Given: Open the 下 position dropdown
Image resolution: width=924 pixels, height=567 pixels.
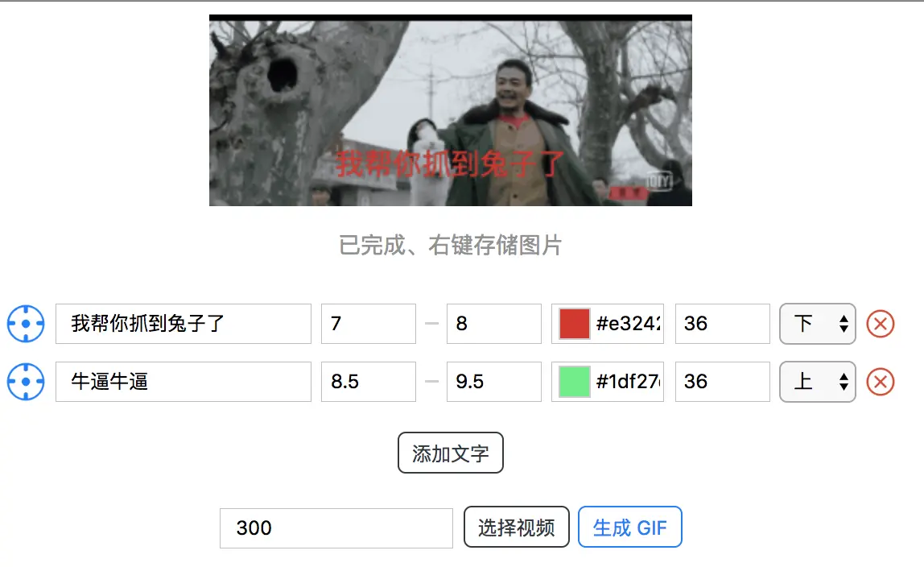Looking at the screenshot, I should click(x=817, y=324).
